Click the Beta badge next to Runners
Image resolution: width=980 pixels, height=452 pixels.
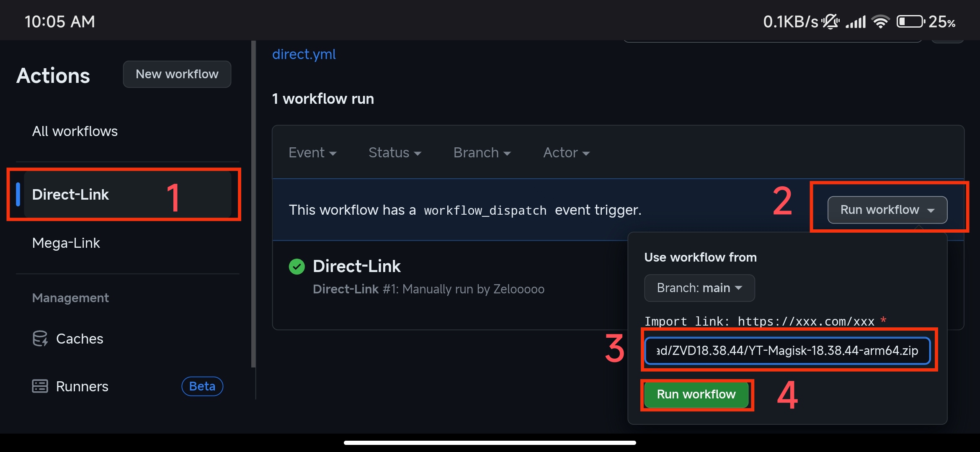pyautogui.click(x=202, y=386)
